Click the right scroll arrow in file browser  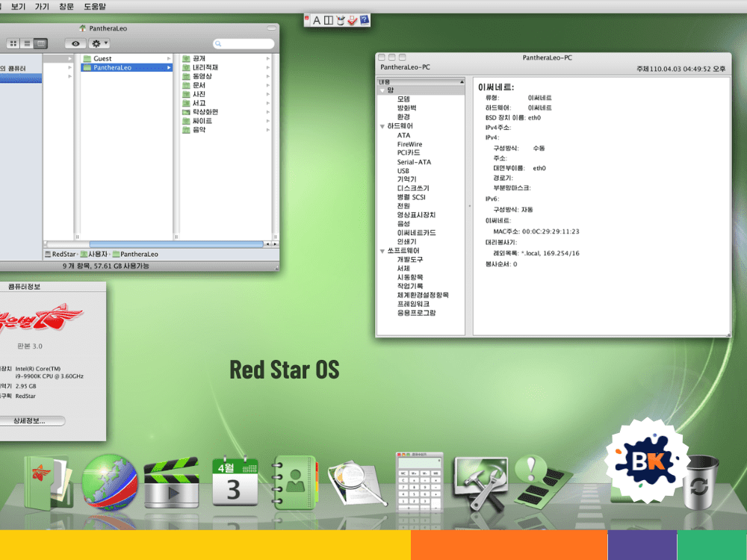pos(275,244)
